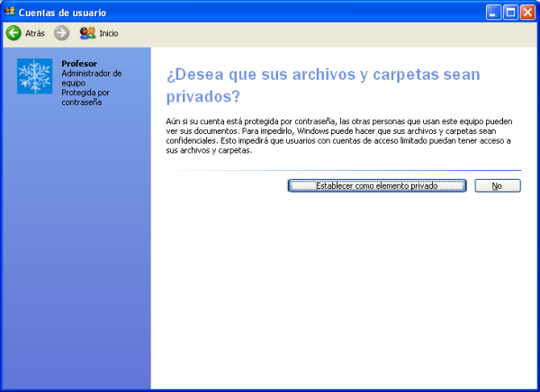Image resolution: width=540 pixels, height=392 pixels.
Task: Click the "Profesor" account name
Action: tap(79, 63)
